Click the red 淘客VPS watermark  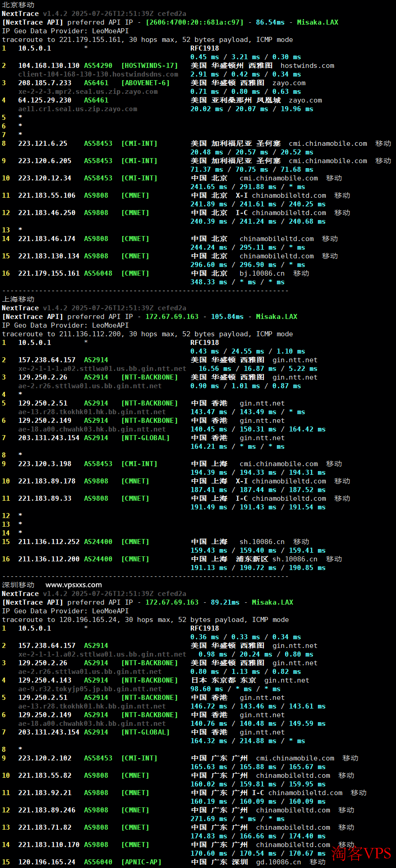(x=361, y=853)
